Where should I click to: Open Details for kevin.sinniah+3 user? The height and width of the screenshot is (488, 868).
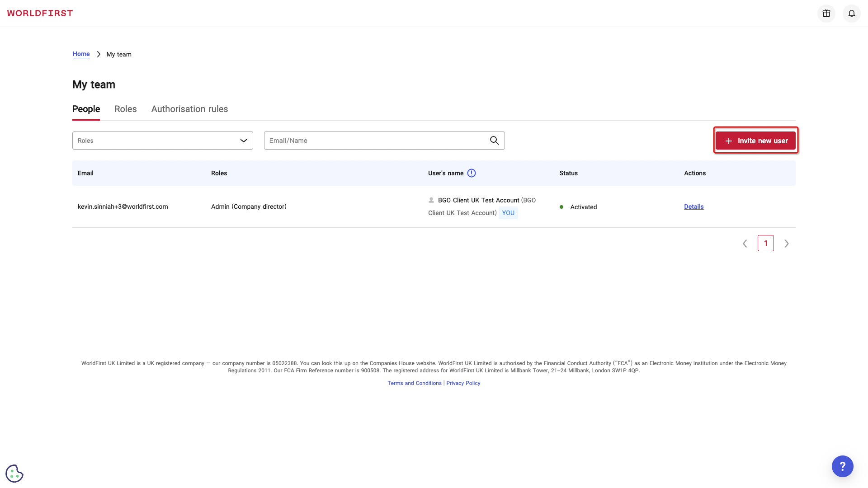pyautogui.click(x=694, y=206)
